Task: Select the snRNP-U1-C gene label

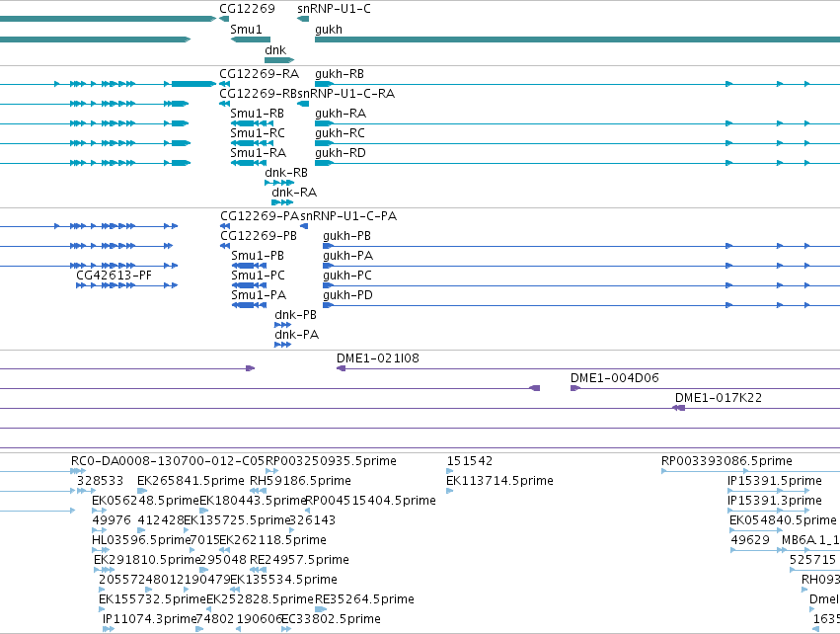Action: pos(334,9)
